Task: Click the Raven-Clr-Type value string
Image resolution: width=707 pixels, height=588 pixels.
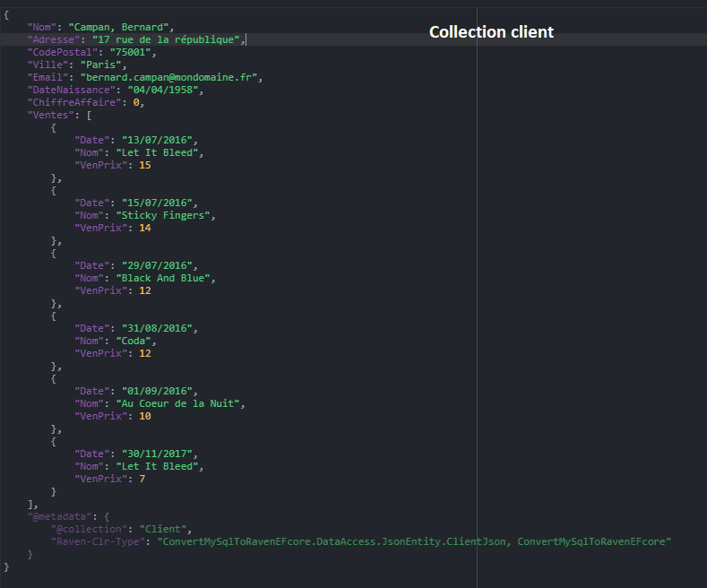Action: click(x=414, y=541)
